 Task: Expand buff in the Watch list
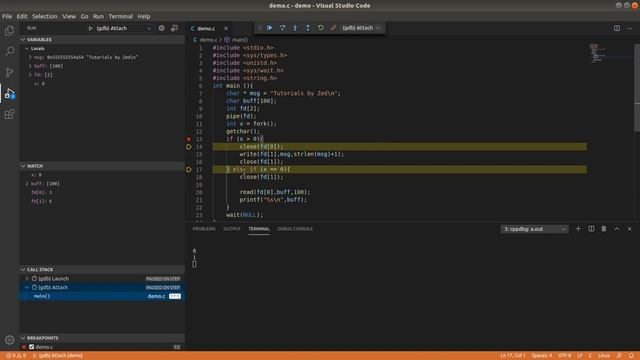pyautogui.click(x=27, y=184)
